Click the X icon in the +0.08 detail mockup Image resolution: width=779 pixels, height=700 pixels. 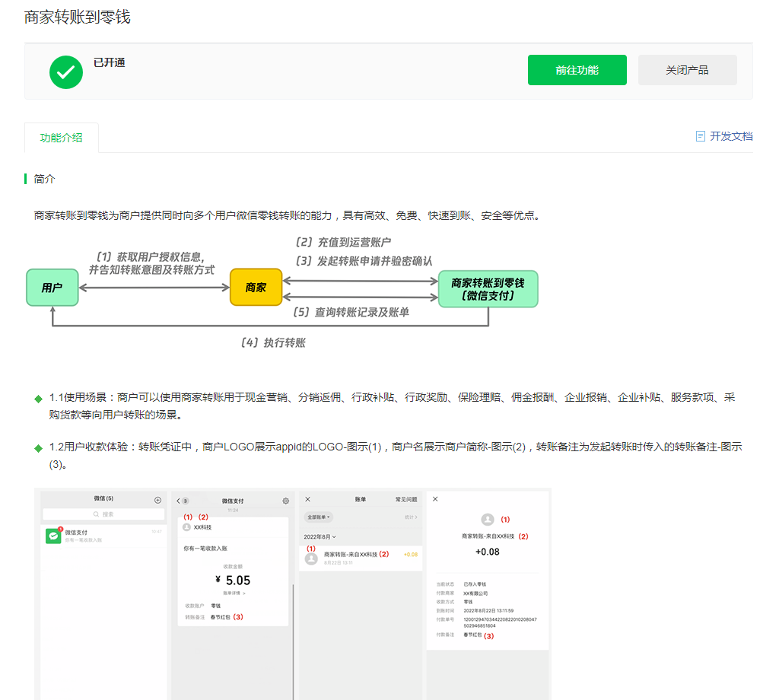[435, 499]
